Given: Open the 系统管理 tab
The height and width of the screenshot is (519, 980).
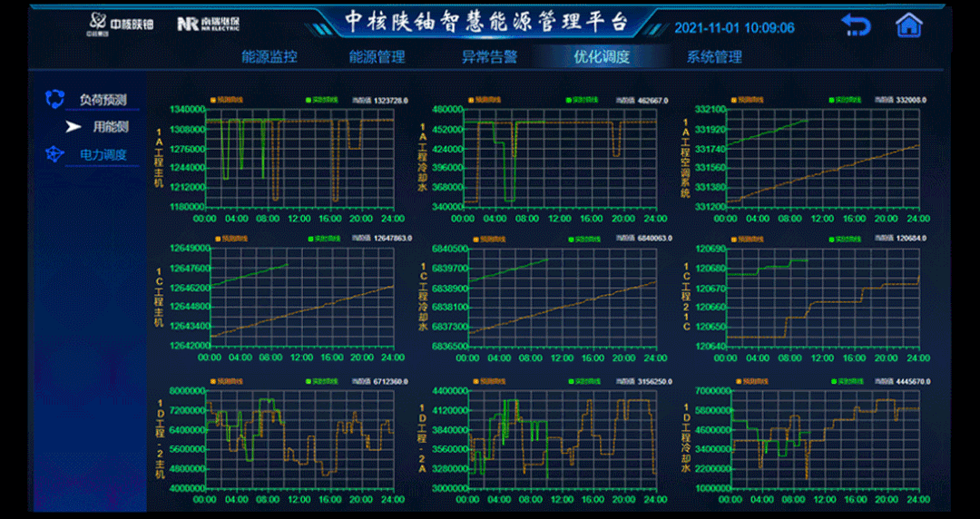Looking at the screenshot, I should tap(714, 57).
